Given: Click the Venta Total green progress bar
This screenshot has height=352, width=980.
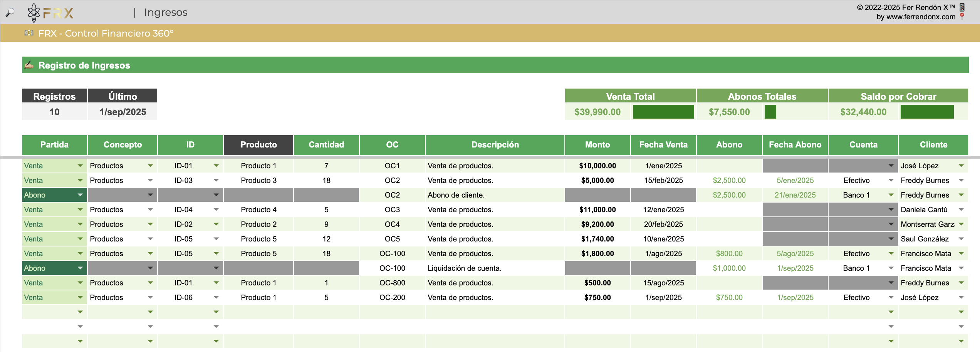Looking at the screenshot, I should pyautogui.click(x=663, y=112).
